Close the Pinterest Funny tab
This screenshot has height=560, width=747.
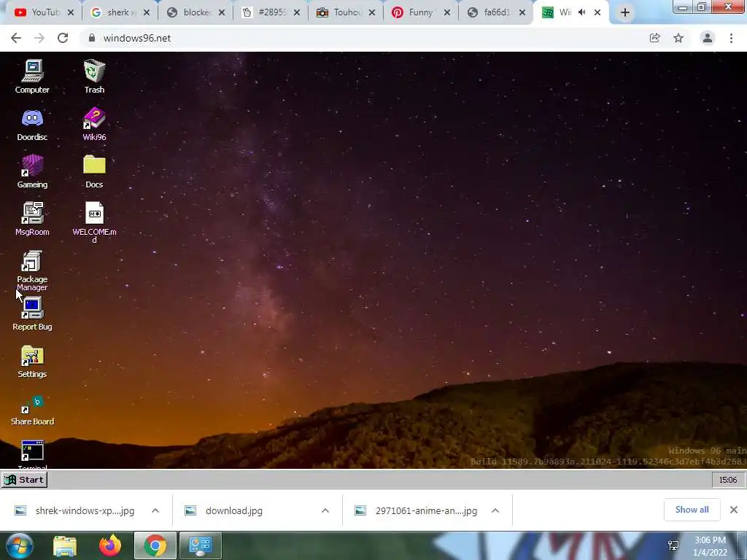pyautogui.click(x=447, y=13)
